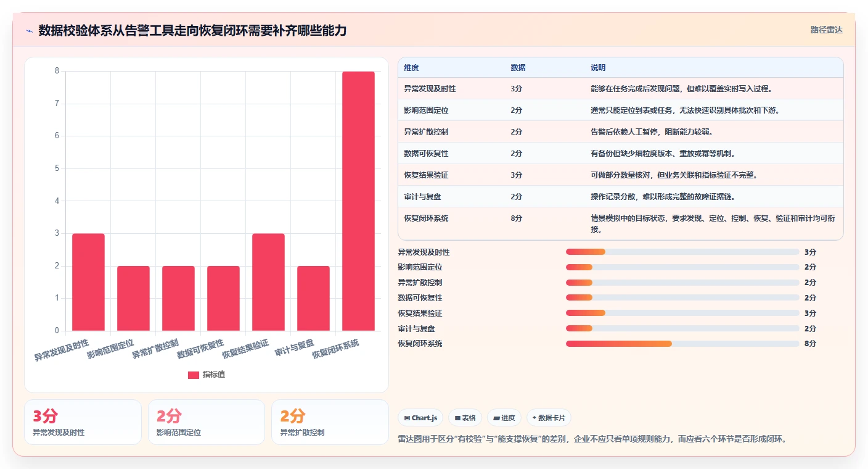Toggle the 指标值 legend color swatch
868x469 pixels.
[x=194, y=375]
